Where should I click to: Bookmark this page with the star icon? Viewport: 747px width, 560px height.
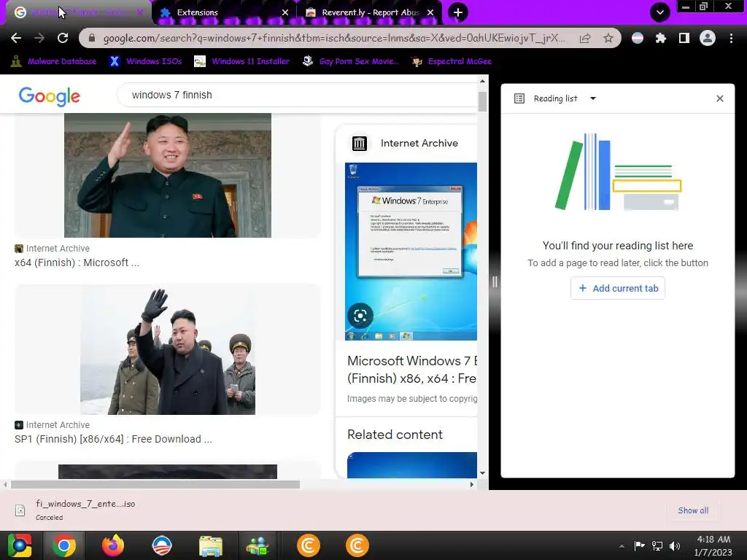coord(608,38)
